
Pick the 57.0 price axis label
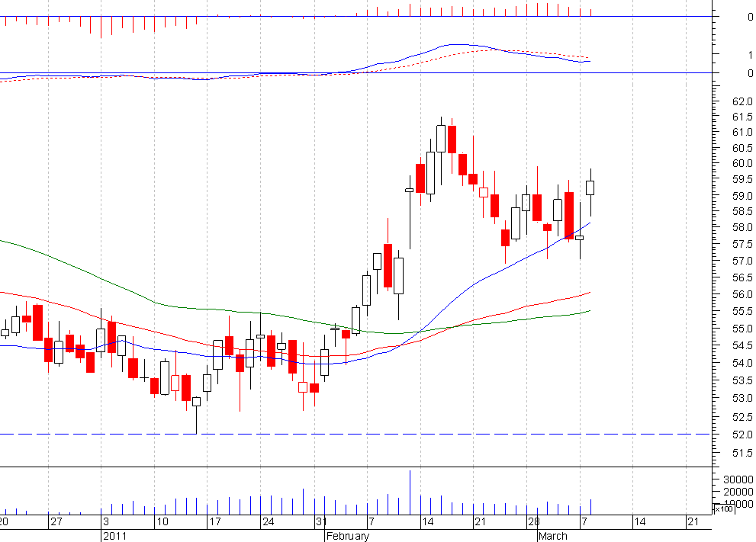(x=742, y=261)
